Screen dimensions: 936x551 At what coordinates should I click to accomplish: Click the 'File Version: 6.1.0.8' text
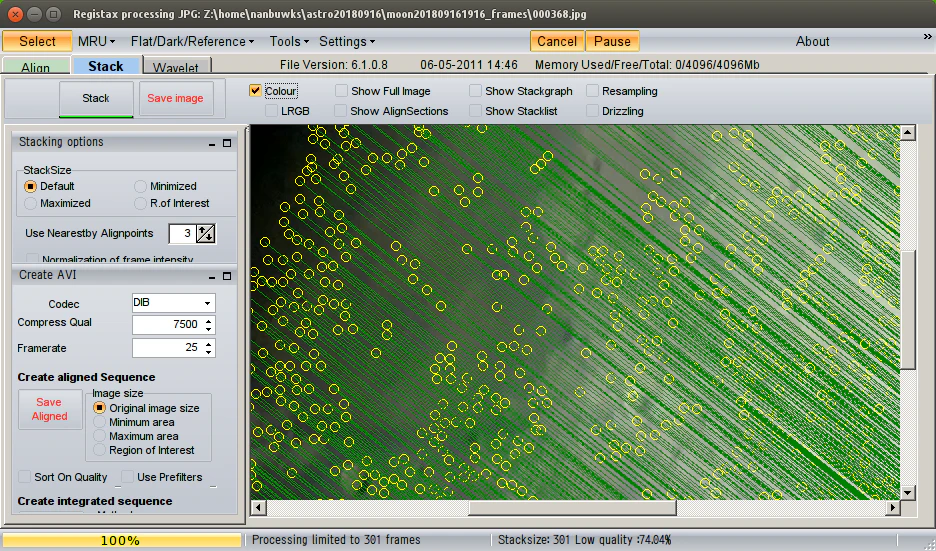[x=334, y=64]
